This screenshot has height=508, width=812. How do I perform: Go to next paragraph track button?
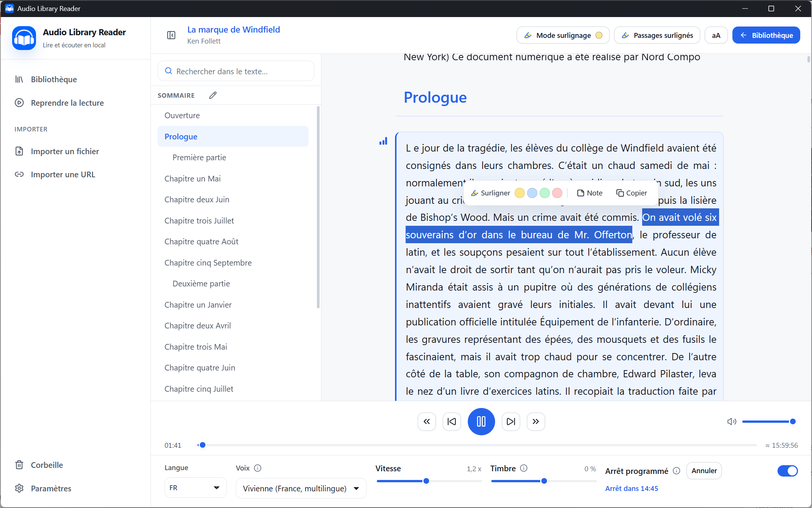tap(511, 422)
